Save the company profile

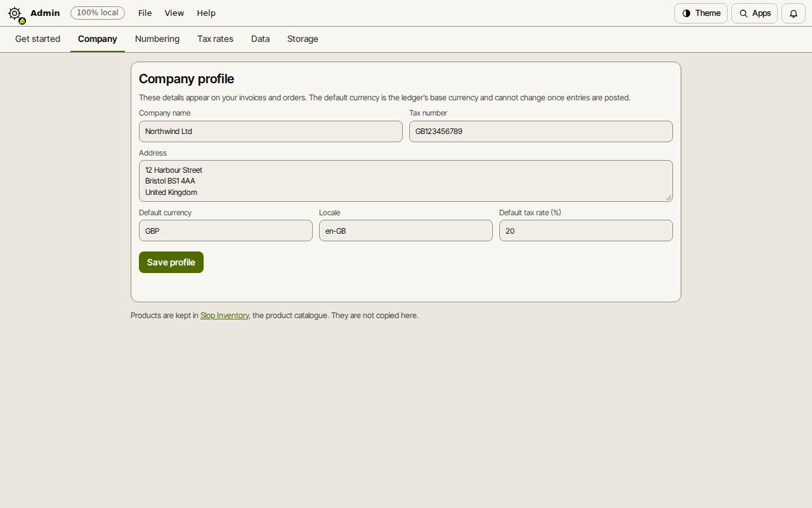point(171,262)
